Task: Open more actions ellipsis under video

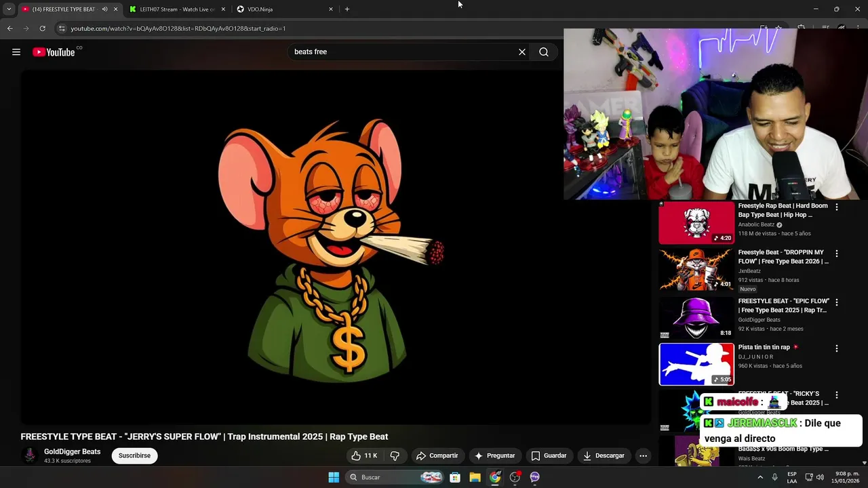Action: click(x=644, y=455)
